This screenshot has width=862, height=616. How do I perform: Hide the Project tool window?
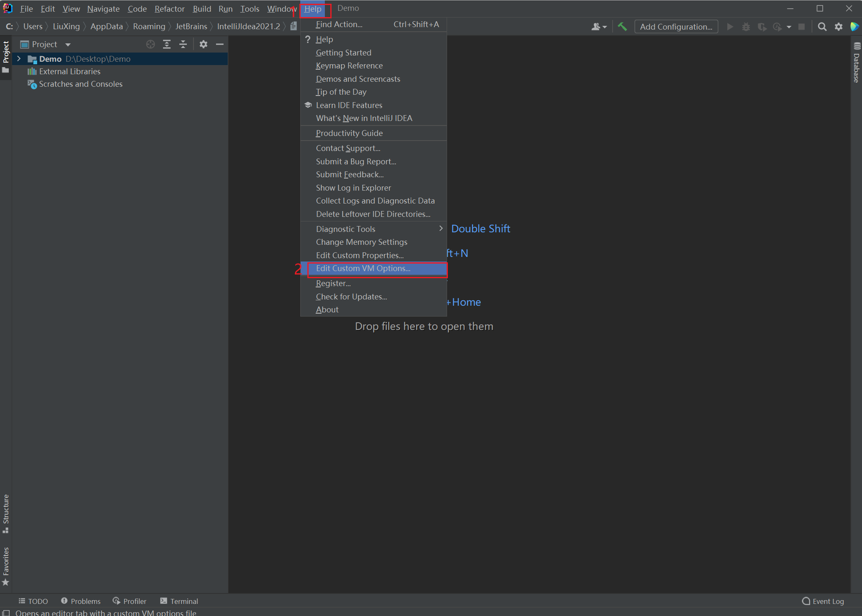click(x=220, y=44)
